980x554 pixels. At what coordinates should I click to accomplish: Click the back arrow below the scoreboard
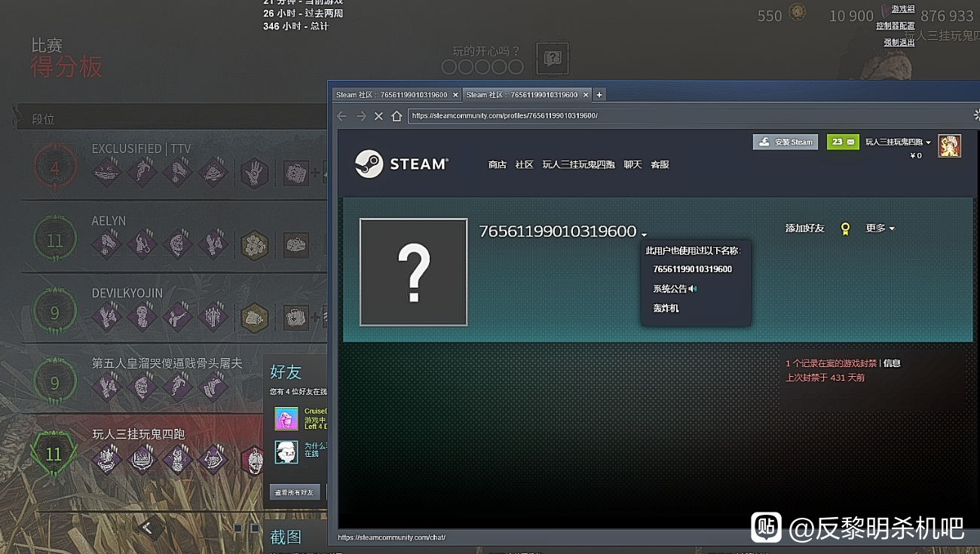[149, 528]
